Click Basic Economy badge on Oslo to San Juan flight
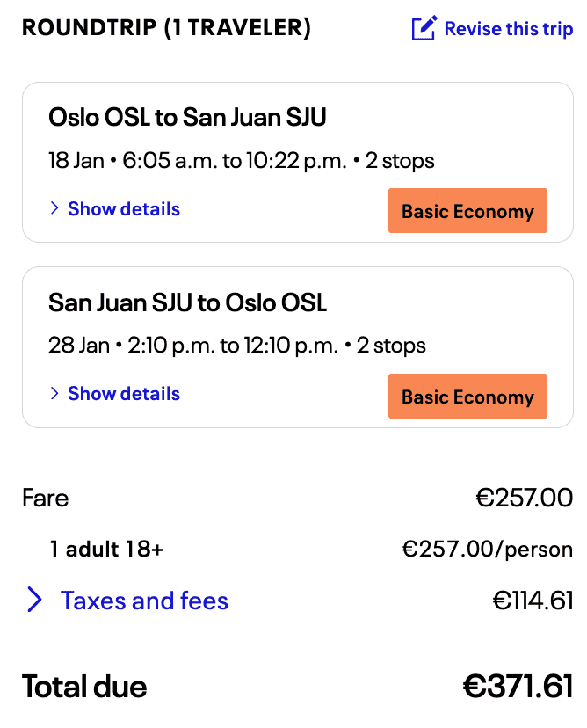This screenshot has width=587, height=728. [467, 211]
